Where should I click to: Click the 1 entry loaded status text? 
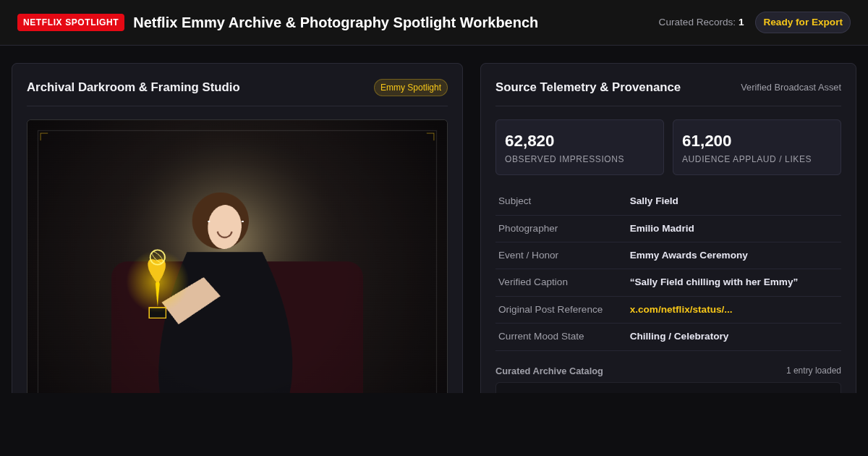click(814, 371)
